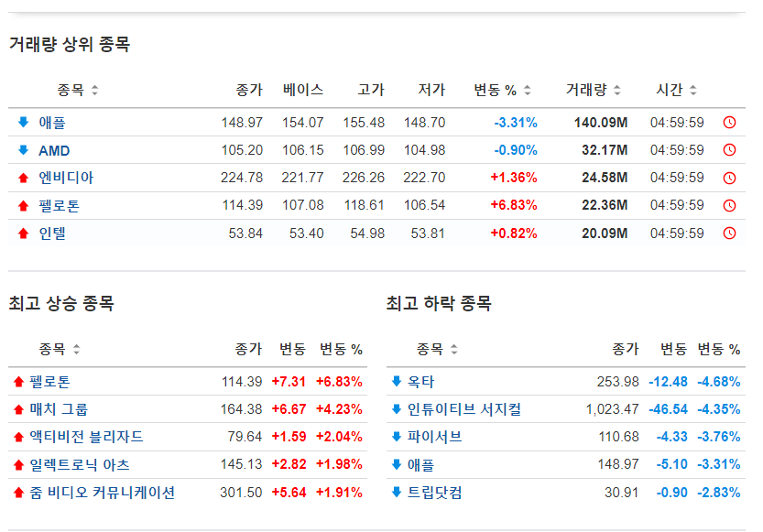Screen dimensions: 763x532
Task: Open 펠로톤 link in volume leaders table
Action: point(59,206)
